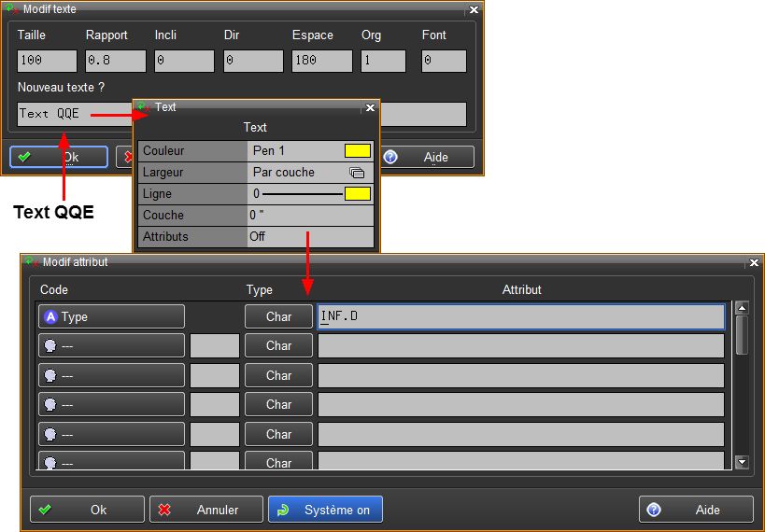Select the Ligne line style swatch
This screenshot has width=765, height=532.
(357, 194)
